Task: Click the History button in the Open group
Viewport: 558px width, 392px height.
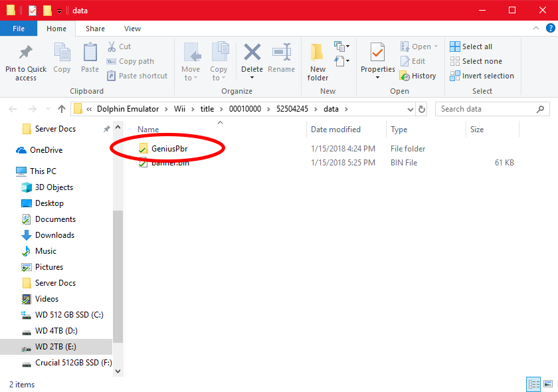Action: coord(418,76)
